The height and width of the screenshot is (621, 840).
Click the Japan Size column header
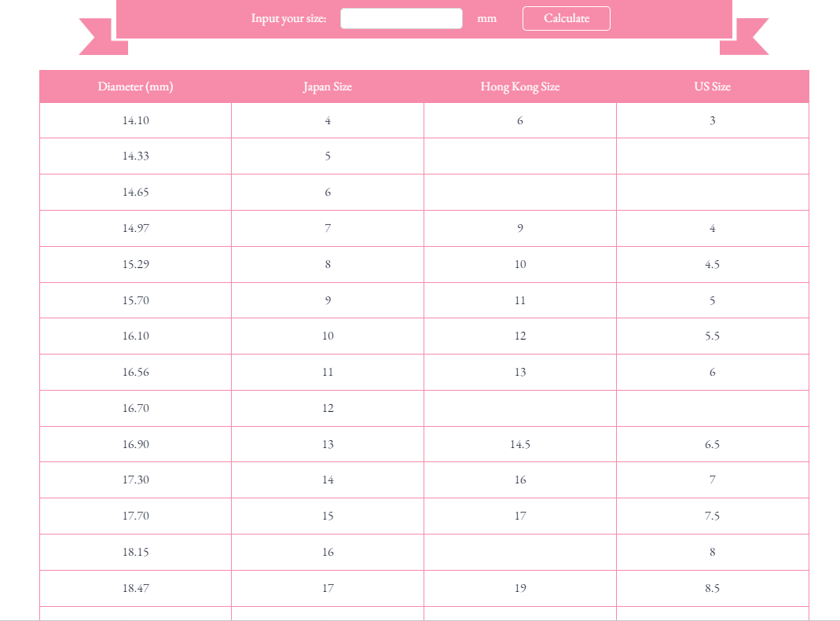(x=328, y=86)
